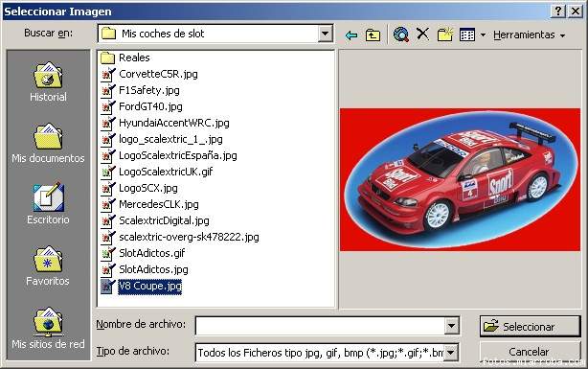Select SlotAdictos.gif file
This screenshot has width=588, height=369.
click(x=152, y=253)
